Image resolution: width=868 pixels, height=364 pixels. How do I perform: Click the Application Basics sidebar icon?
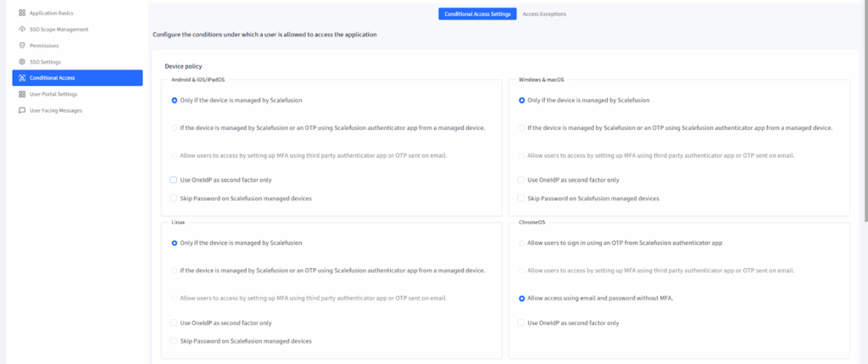(21, 14)
